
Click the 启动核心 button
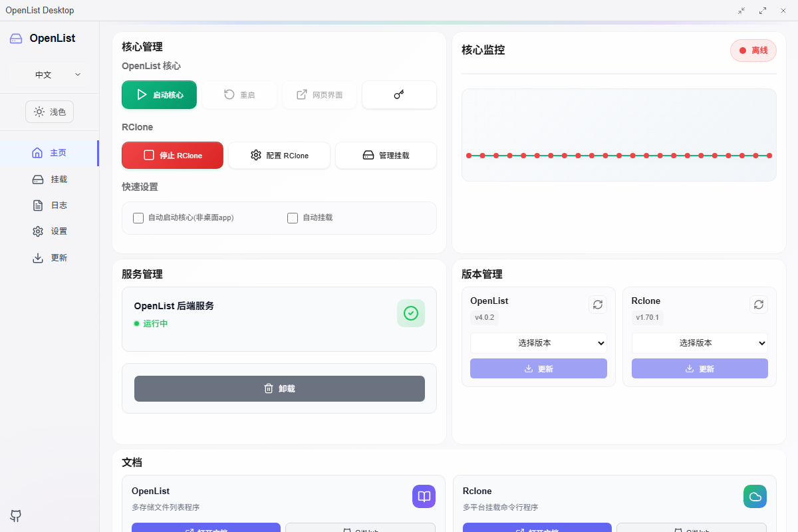[x=159, y=94]
